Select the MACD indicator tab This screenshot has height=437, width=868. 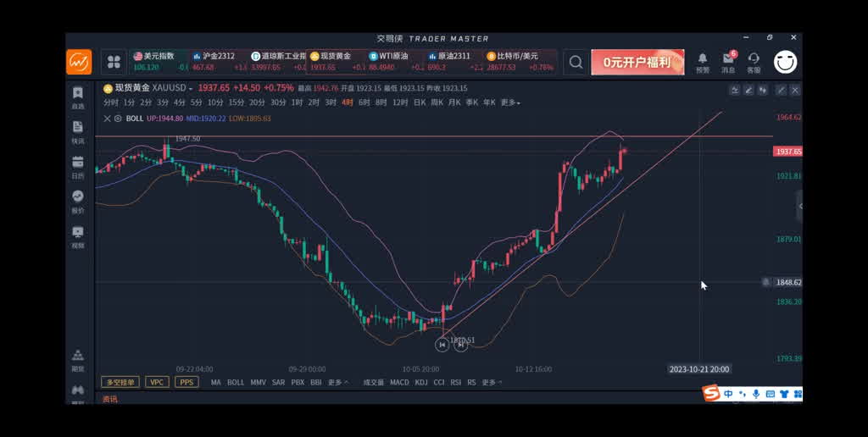[x=399, y=382]
